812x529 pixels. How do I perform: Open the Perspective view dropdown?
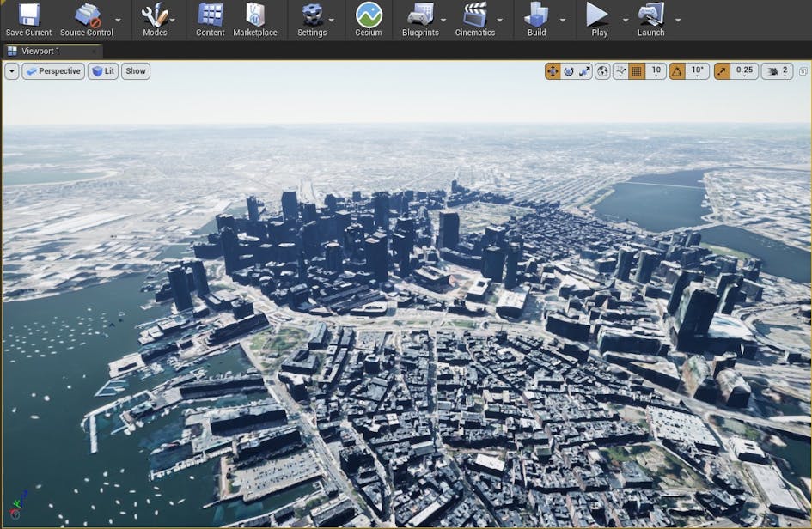pyautogui.click(x=53, y=71)
